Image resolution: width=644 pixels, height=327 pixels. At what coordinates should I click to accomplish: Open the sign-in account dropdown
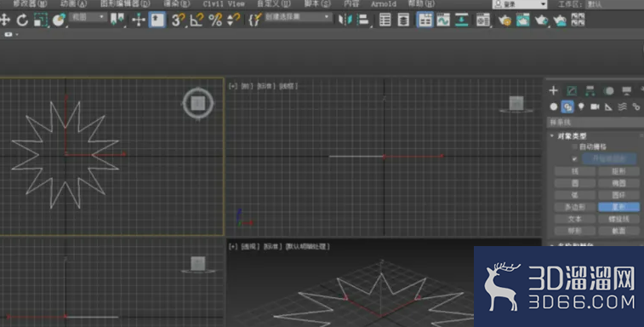coord(520,4)
